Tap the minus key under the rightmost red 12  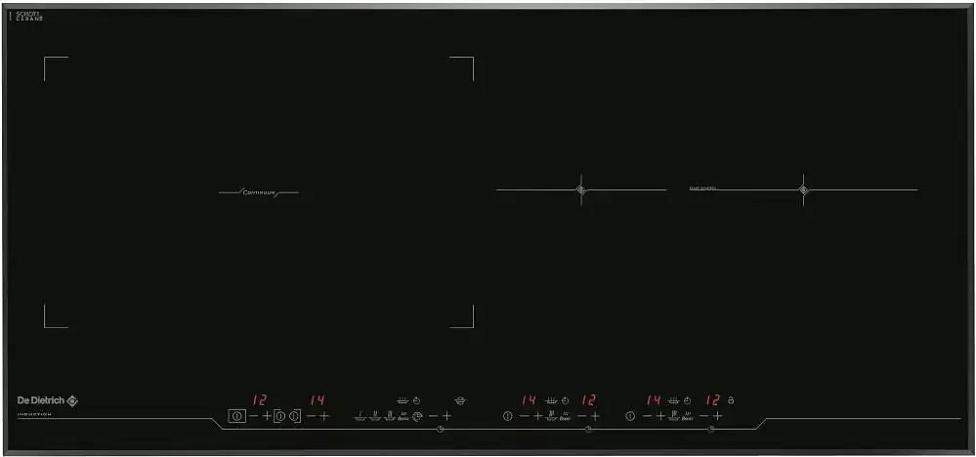coord(704,416)
